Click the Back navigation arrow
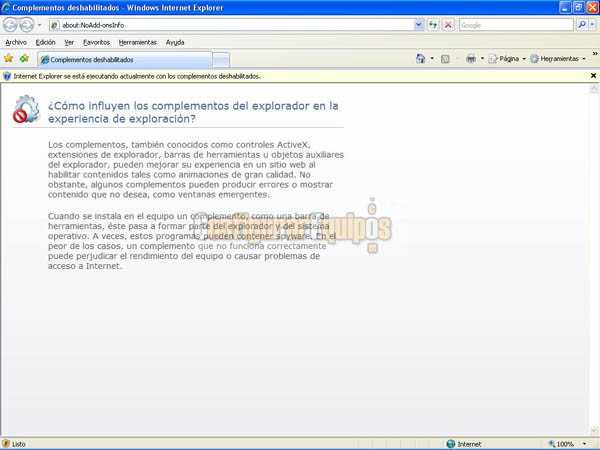600x450 pixels. [10, 25]
